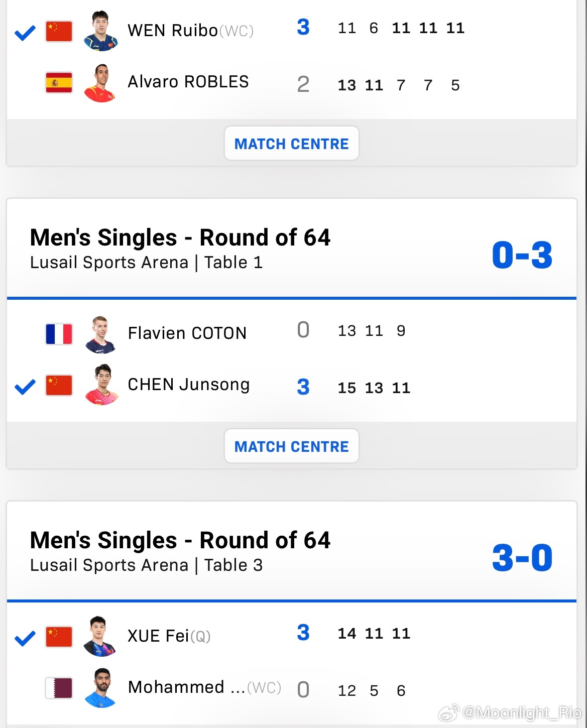Click the 0-3 score on Table 1 match

522,255
